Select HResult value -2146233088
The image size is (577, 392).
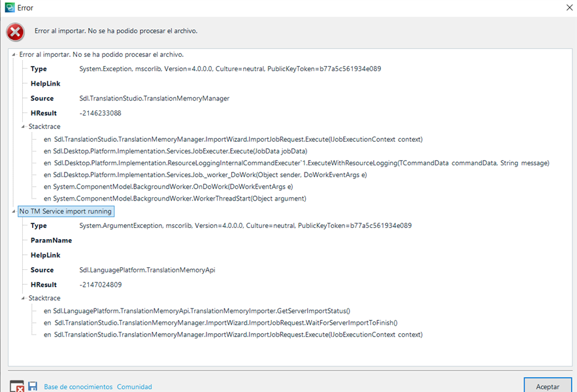click(100, 113)
